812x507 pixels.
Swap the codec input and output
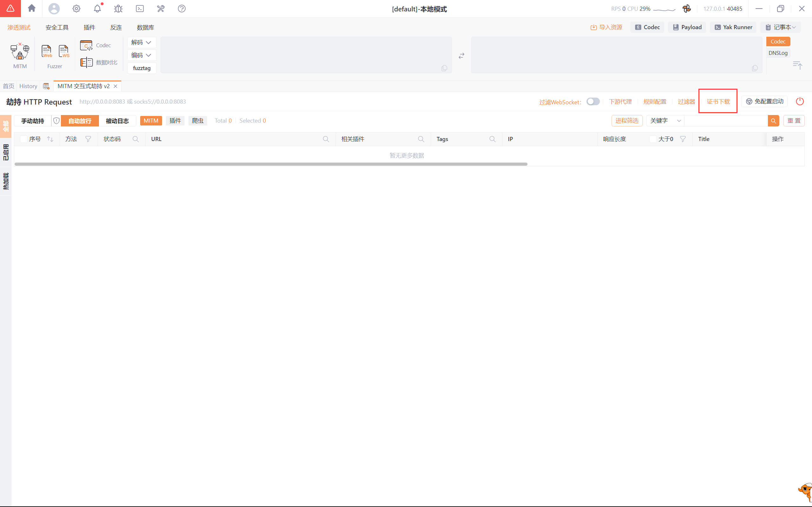click(462, 56)
